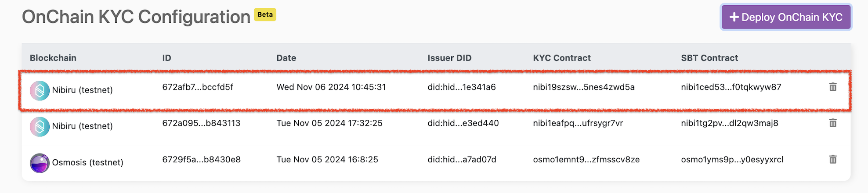Image resolution: width=868 pixels, height=193 pixels.
Task: Click the Nibiru logo in second row
Action: click(40, 126)
